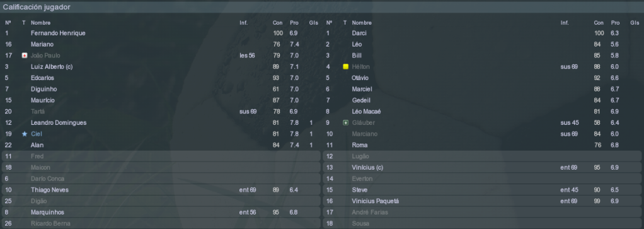Open Vinícius (c) player profile
This screenshot has height=229, width=644.
tap(367, 168)
